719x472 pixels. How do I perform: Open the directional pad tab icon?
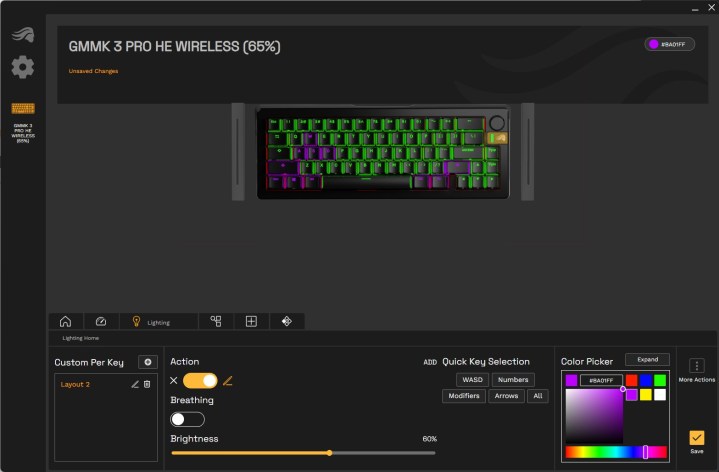coord(287,321)
